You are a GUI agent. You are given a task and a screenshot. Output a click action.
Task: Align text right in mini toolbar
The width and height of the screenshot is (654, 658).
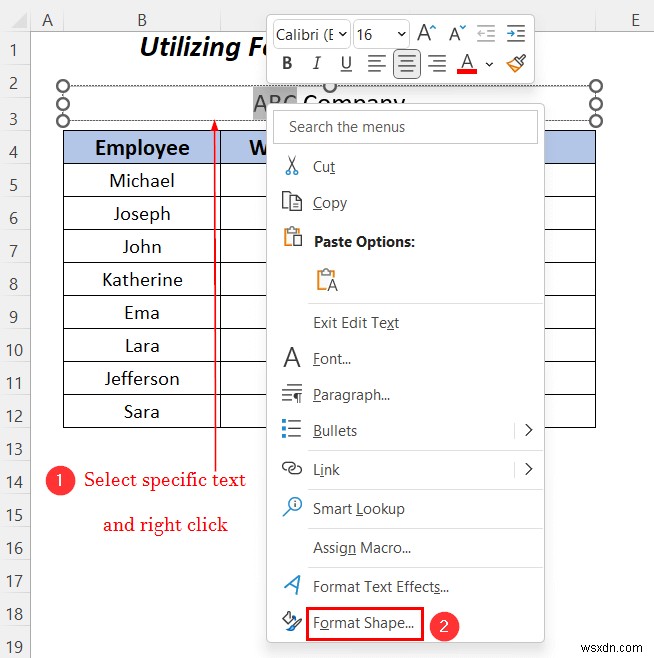tap(437, 63)
